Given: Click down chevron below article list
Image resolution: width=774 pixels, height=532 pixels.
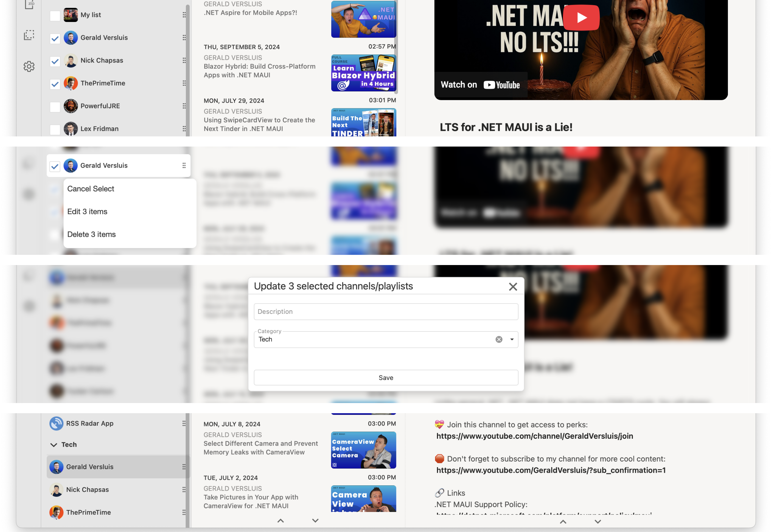Looking at the screenshot, I should (315, 520).
